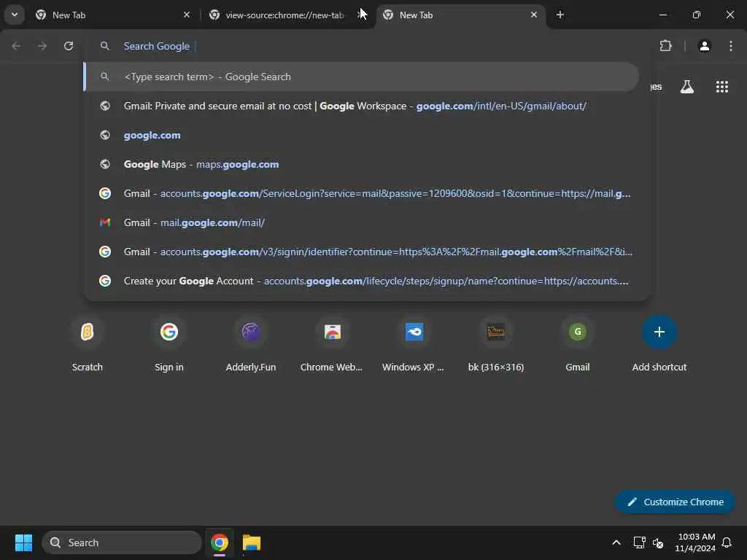Click the muted volume tray icon

[x=659, y=542]
